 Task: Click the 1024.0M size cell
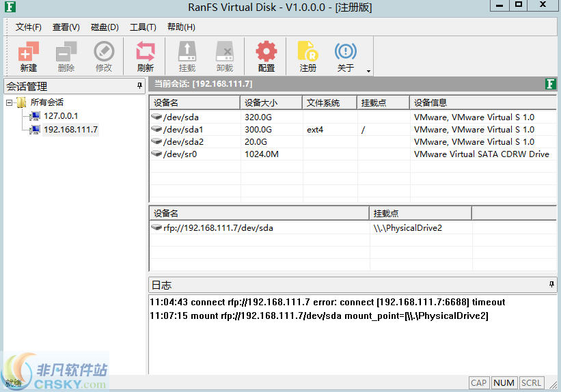pyautogui.click(x=262, y=154)
